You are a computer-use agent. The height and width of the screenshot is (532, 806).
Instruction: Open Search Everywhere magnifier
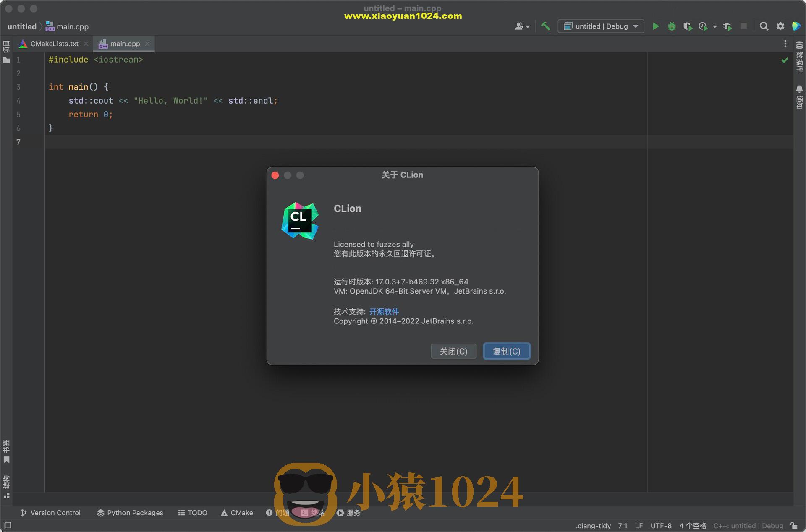pos(764,26)
